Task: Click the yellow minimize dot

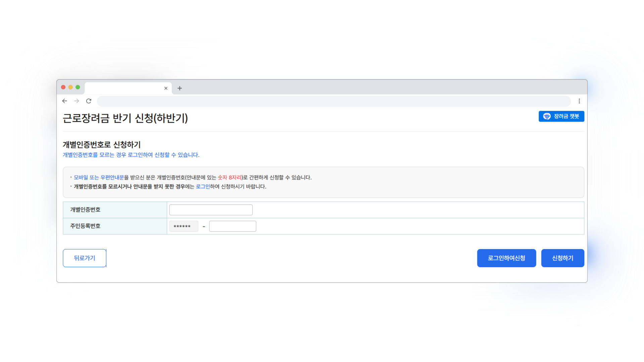Action: point(70,87)
